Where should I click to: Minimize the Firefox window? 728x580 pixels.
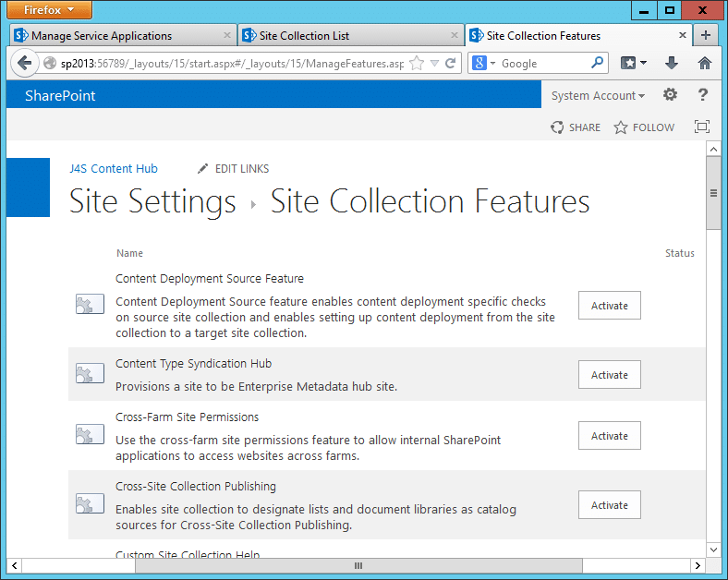(644, 10)
